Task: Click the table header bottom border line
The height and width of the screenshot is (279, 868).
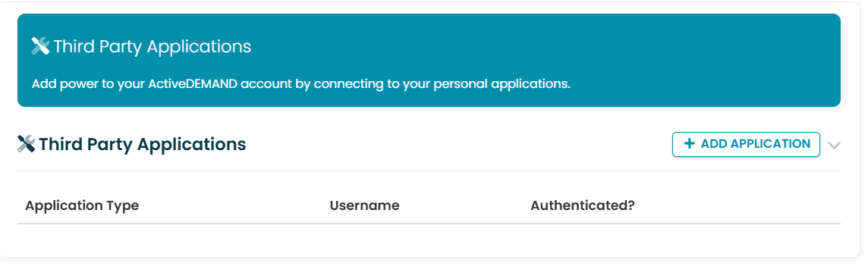Action: click(x=429, y=224)
